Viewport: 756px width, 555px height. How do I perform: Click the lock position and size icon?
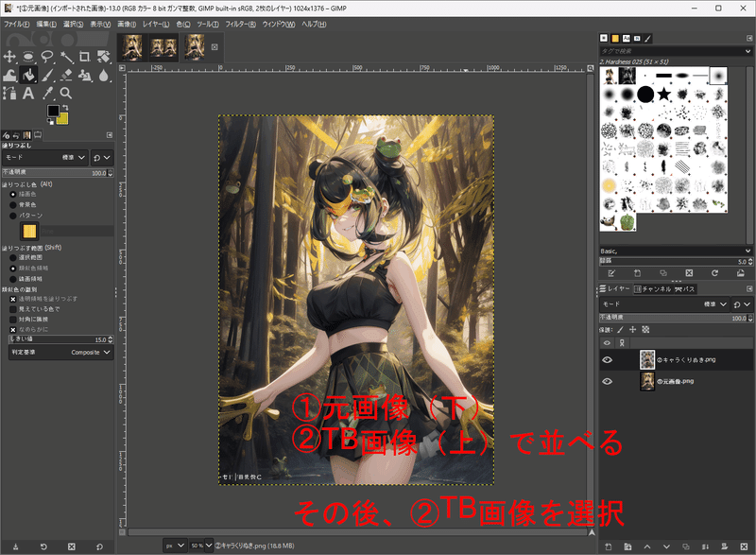(x=632, y=330)
